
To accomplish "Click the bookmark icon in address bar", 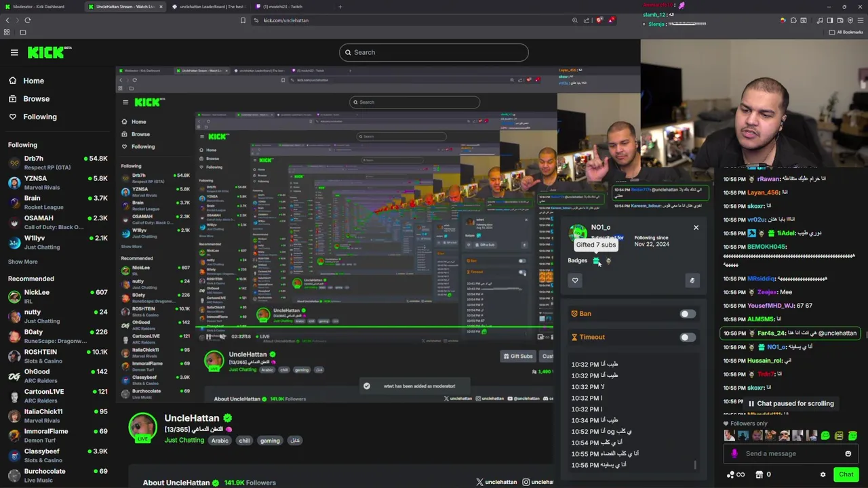I will tap(243, 20).
